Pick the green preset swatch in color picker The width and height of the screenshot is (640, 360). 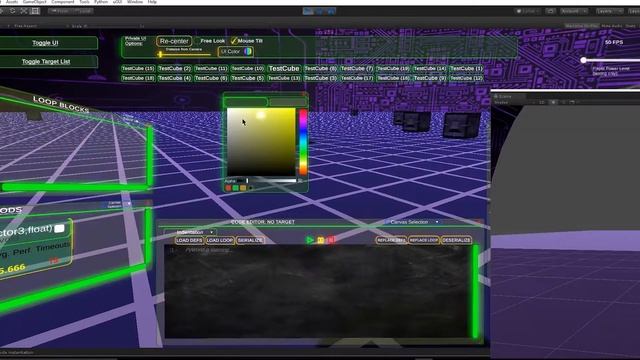pyautogui.click(x=236, y=188)
